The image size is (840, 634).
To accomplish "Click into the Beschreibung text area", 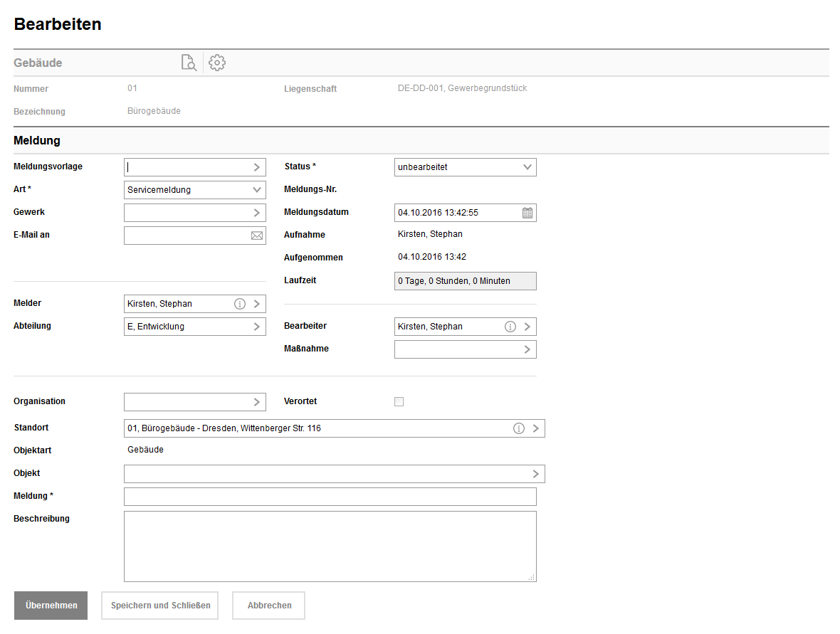I will (330, 546).
